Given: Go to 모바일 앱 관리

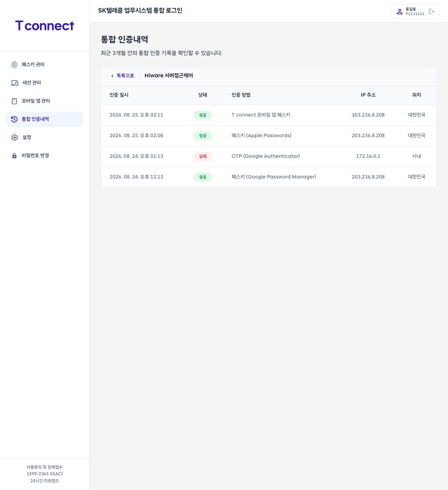Looking at the screenshot, I should [x=44, y=101].
